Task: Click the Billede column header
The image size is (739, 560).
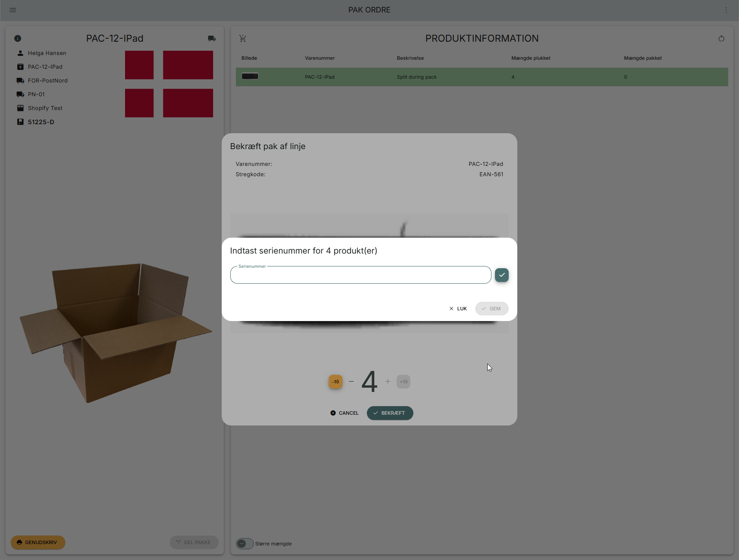Action: pyautogui.click(x=249, y=58)
